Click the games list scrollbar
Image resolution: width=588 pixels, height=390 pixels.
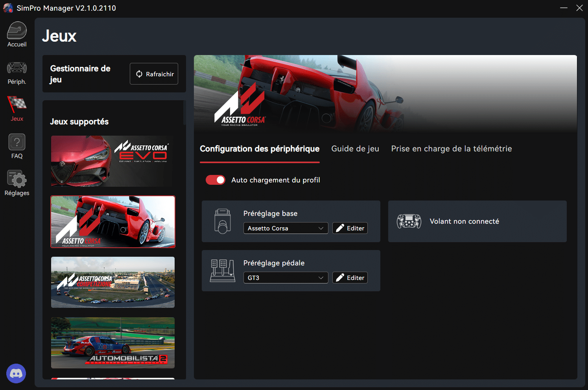[184, 113]
